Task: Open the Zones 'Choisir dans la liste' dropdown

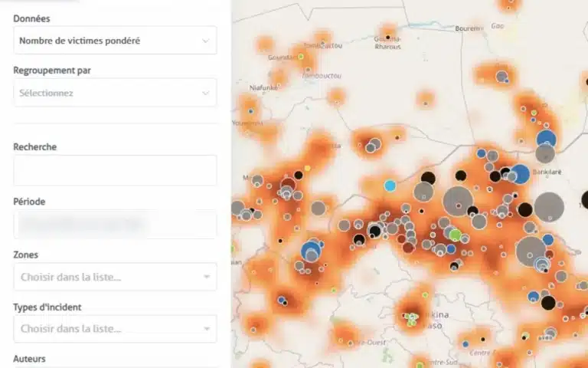Action: [x=115, y=277]
